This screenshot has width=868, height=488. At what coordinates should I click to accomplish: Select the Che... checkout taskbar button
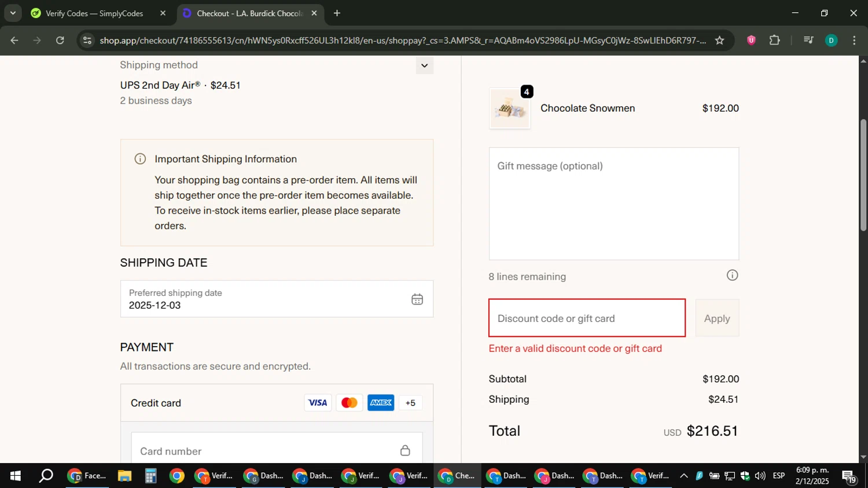pos(457,476)
